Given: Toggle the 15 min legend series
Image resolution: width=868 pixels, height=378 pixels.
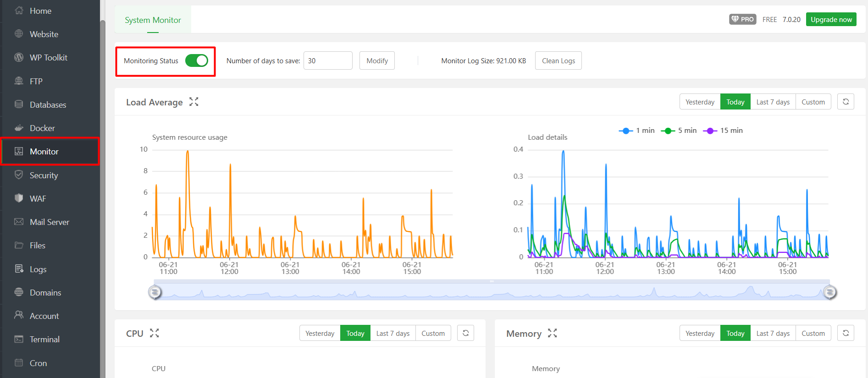Looking at the screenshot, I should [x=723, y=131].
